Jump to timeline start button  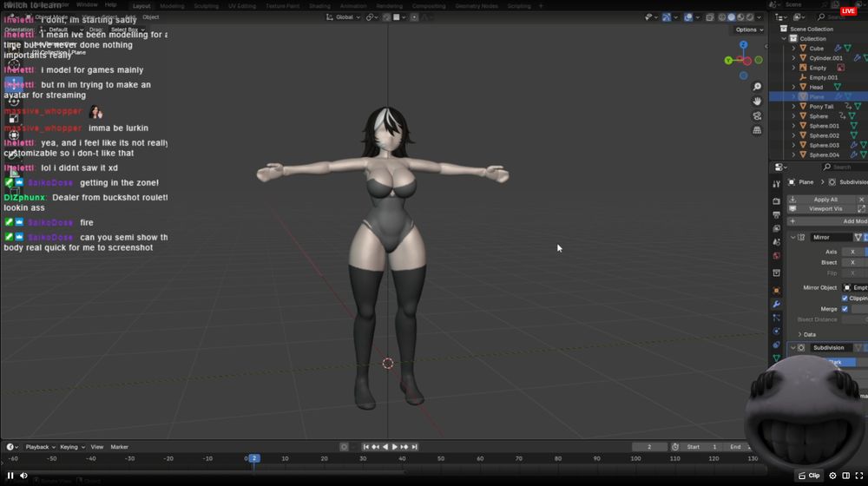(366, 447)
